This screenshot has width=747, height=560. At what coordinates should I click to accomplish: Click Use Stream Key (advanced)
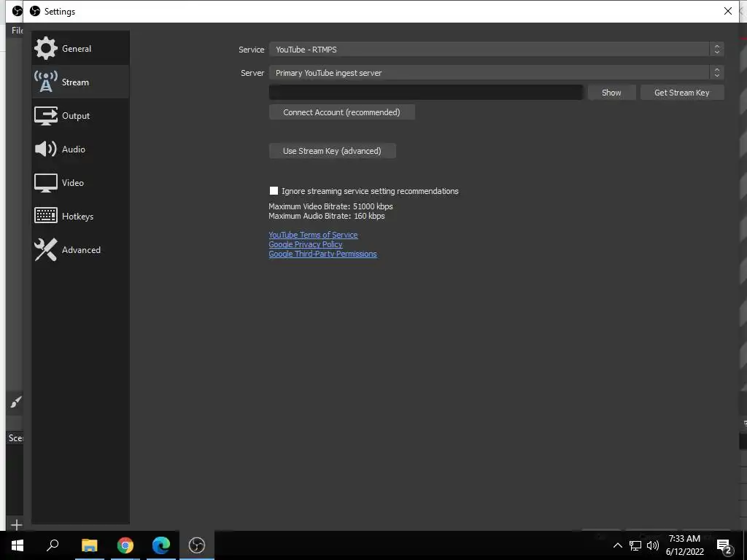tap(333, 151)
